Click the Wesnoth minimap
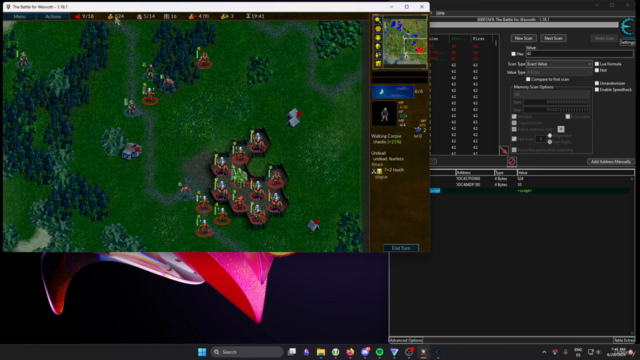This screenshot has width=640, height=360. 405,41
